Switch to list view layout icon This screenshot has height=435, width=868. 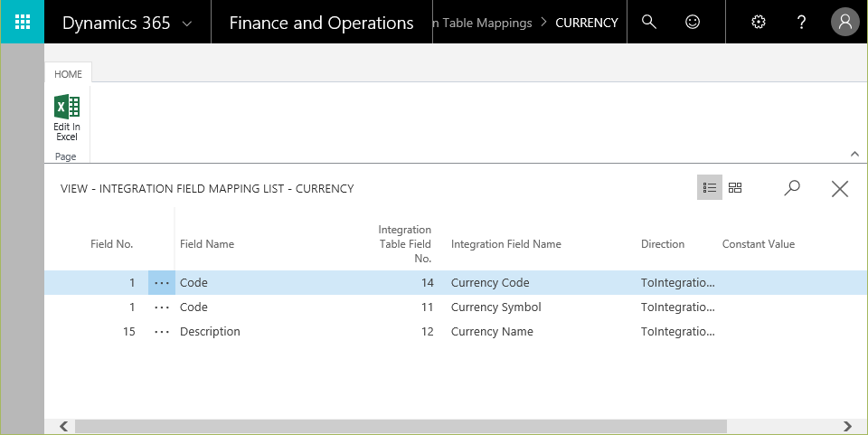709,187
